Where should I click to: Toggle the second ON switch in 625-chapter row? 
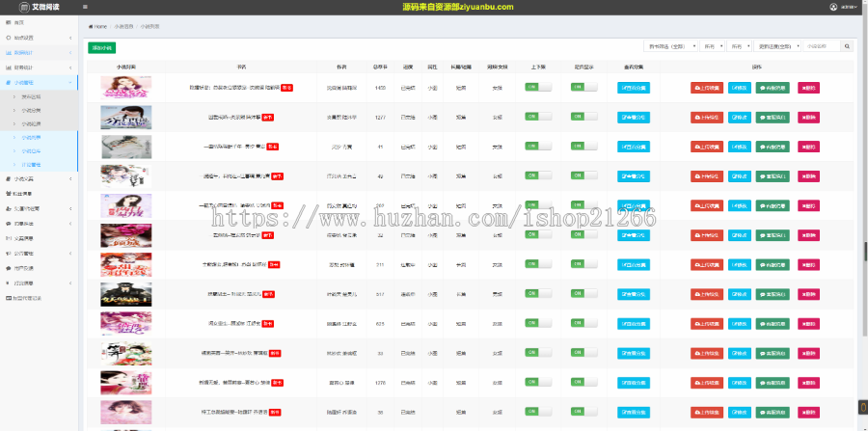tap(584, 323)
